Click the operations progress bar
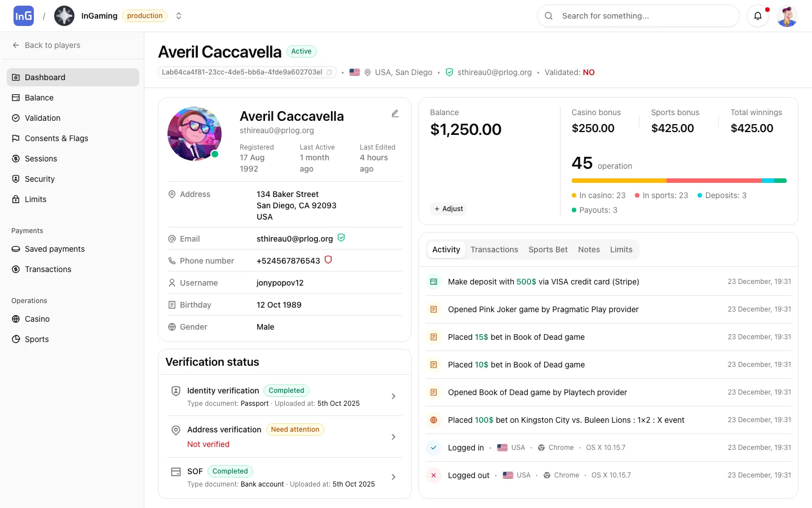This screenshot has width=812, height=508. 678,181
